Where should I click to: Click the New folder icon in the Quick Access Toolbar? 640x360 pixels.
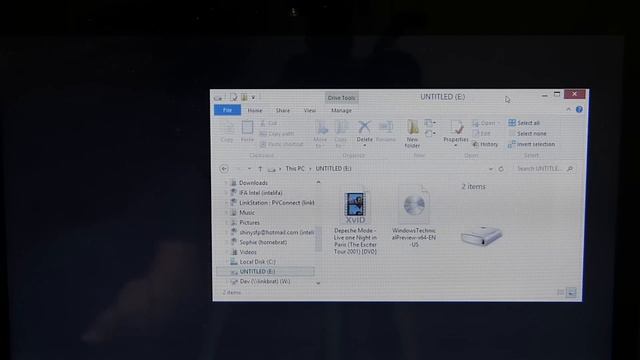click(x=244, y=97)
